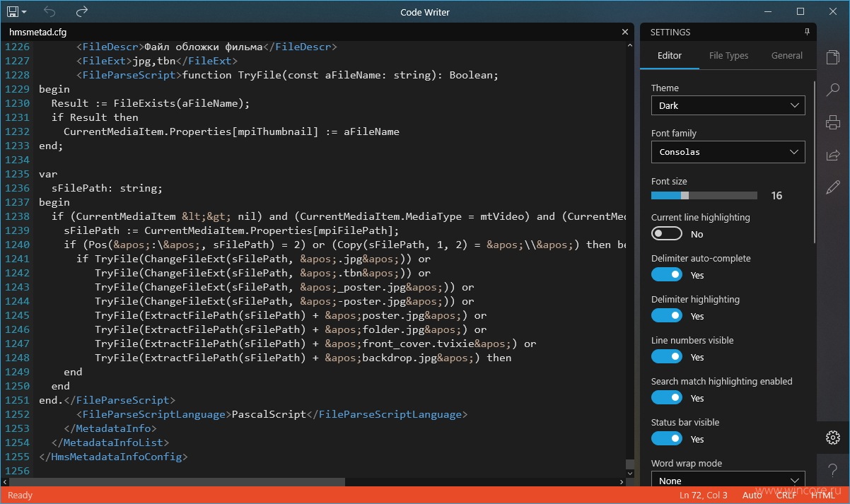
Task: Minimize the Code Writer window
Action: click(x=768, y=11)
